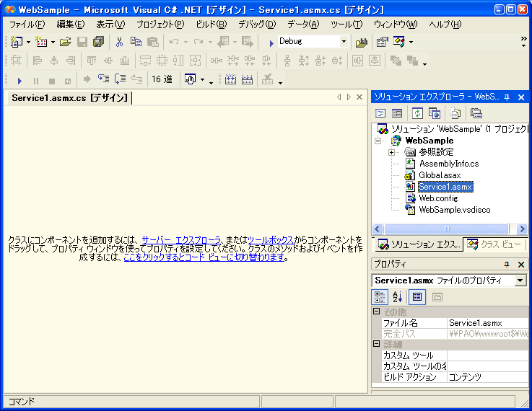
Task: Expand the 参照設定 references node
Action: pos(391,152)
